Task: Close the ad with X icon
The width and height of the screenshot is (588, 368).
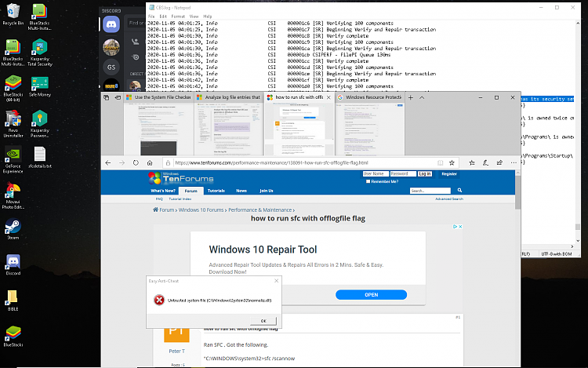Action: click(x=460, y=227)
